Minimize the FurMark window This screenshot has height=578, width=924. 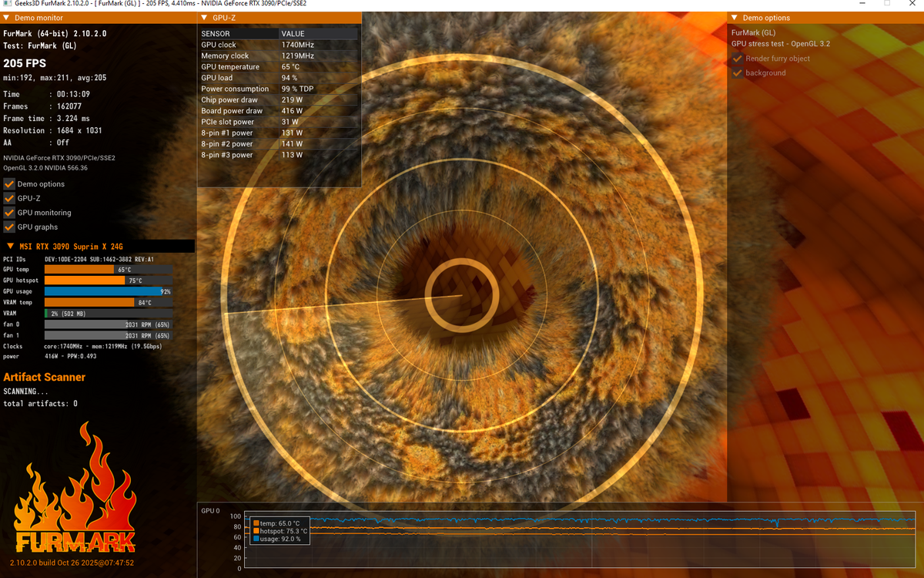coord(862,4)
